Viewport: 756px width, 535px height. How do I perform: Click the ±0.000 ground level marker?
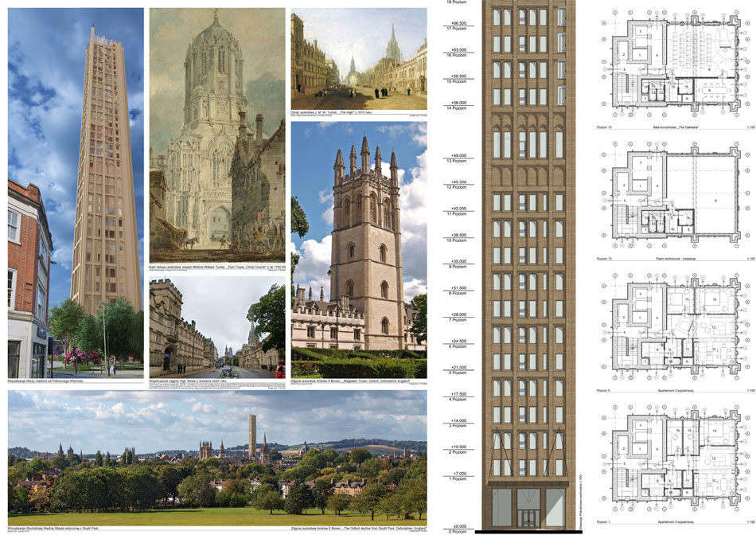[458, 526]
